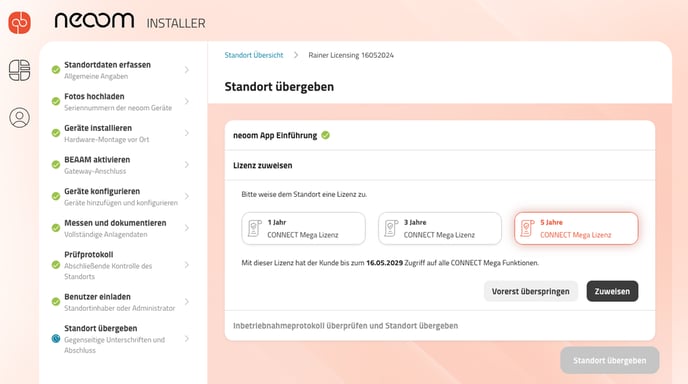Click green check next to Messen und dokumentieren

click(56, 228)
